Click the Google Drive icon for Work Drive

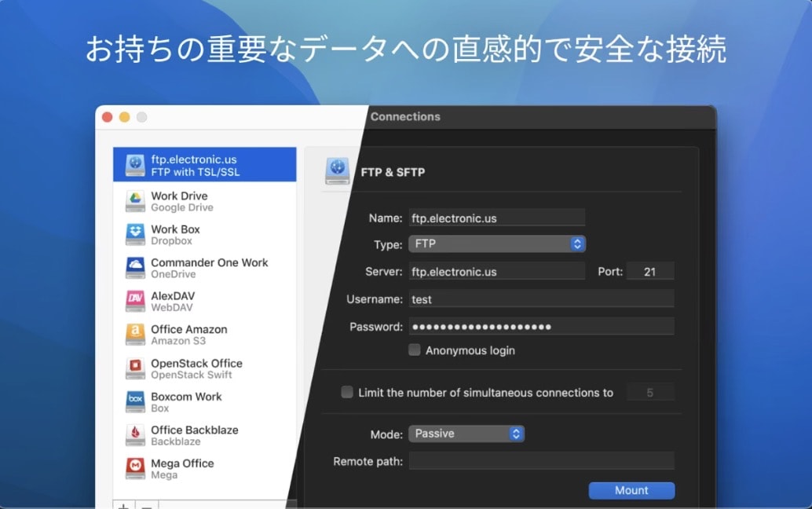pyautogui.click(x=135, y=202)
